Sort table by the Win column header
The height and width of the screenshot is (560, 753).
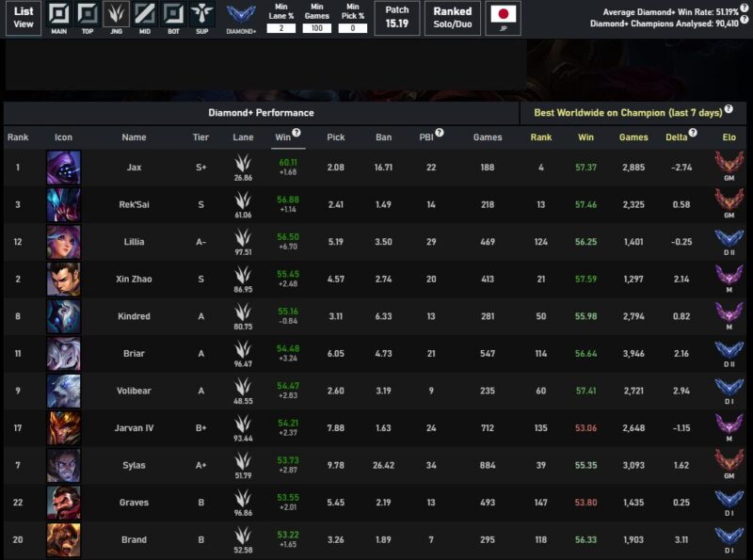282,137
